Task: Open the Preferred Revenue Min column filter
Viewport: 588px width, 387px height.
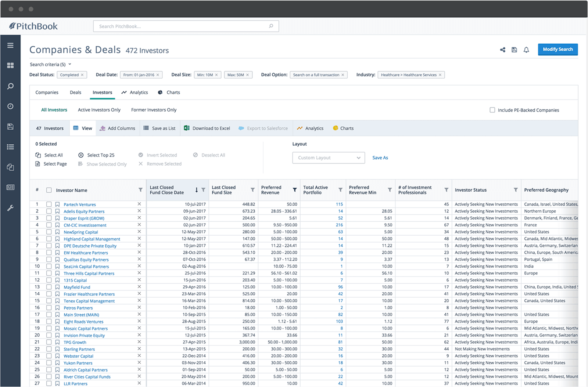Action: click(x=390, y=190)
